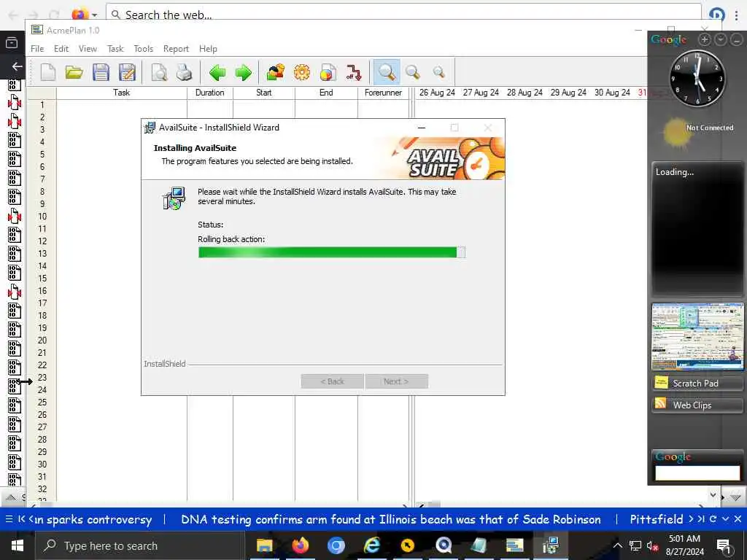This screenshot has width=747, height=560.
Task: Select row number 12 in AcmePlan grid
Action: coord(42,241)
